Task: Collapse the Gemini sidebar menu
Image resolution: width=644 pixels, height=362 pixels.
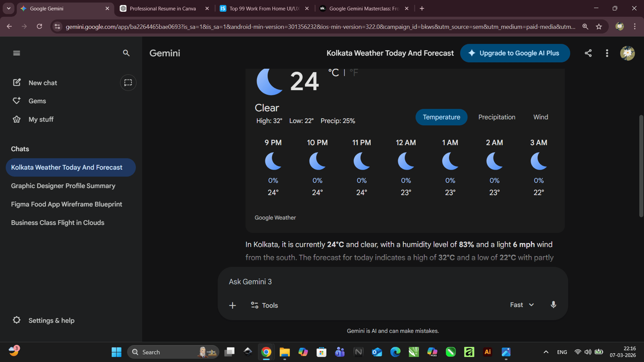Action: tap(16, 53)
